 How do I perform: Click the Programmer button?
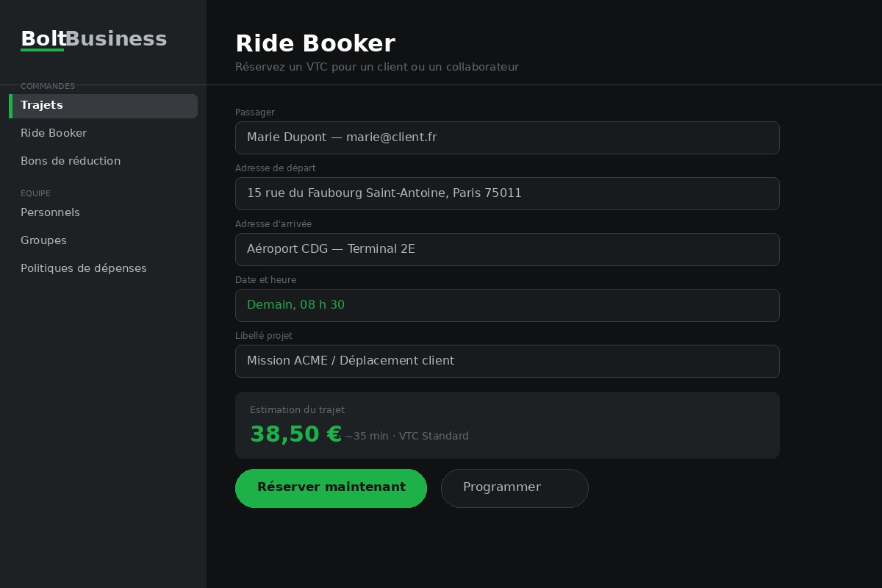[x=514, y=488]
